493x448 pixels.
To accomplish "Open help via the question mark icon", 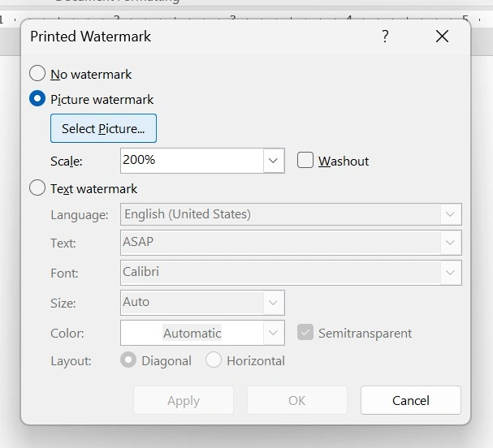I will tap(385, 37).
